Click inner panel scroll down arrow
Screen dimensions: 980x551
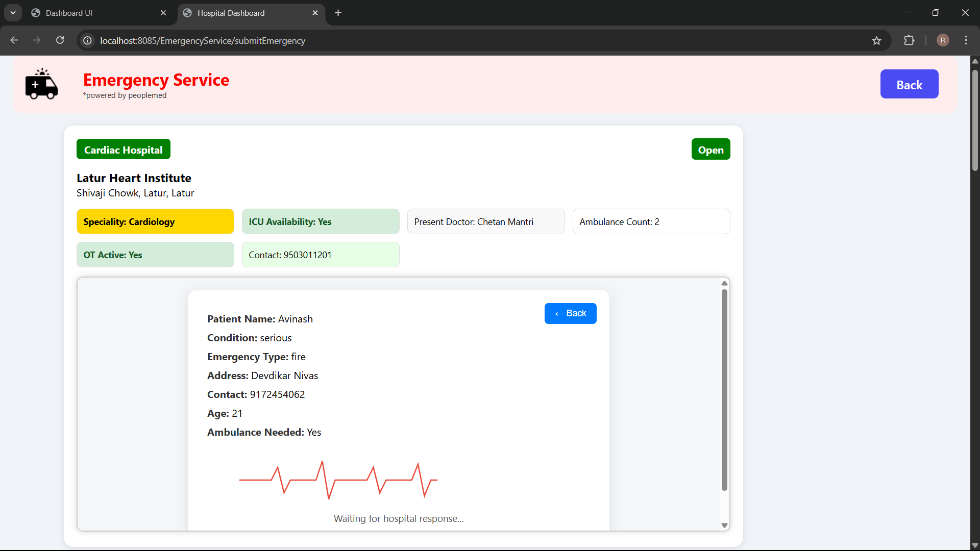tap(724, 525)
